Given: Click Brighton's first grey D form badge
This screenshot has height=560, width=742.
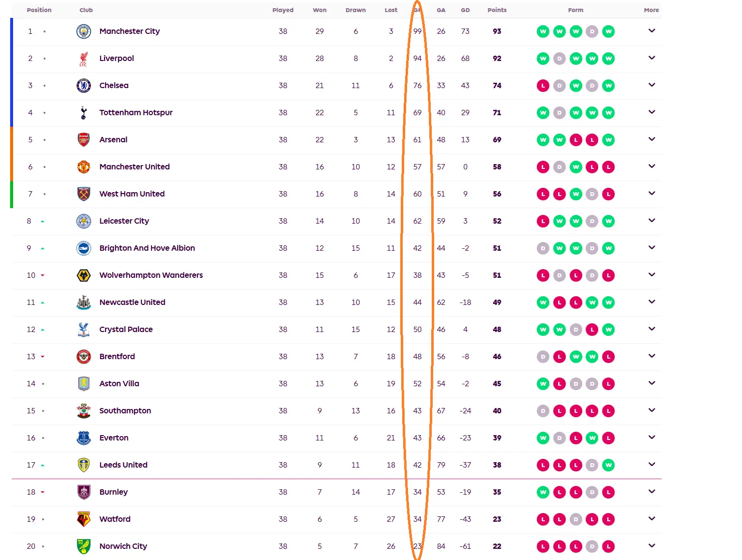Looking at the screenshot, I should [543, 248].
